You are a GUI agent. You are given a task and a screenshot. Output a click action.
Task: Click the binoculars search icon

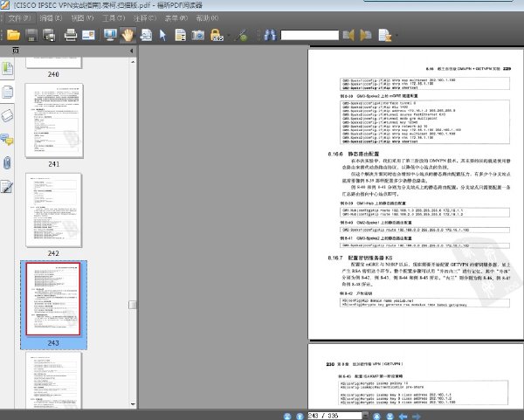pyautogui.click(x=270, y=35)
